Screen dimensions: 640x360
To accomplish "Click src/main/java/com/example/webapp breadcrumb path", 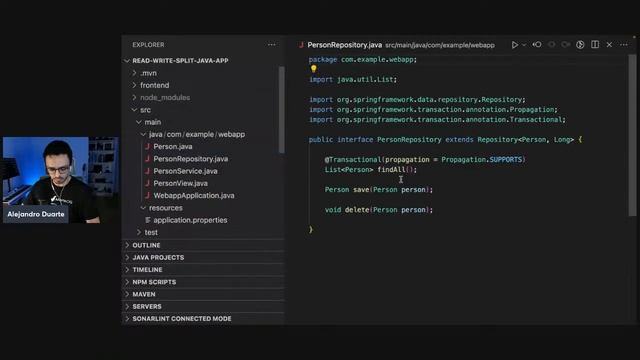I will tap(440, 45).
